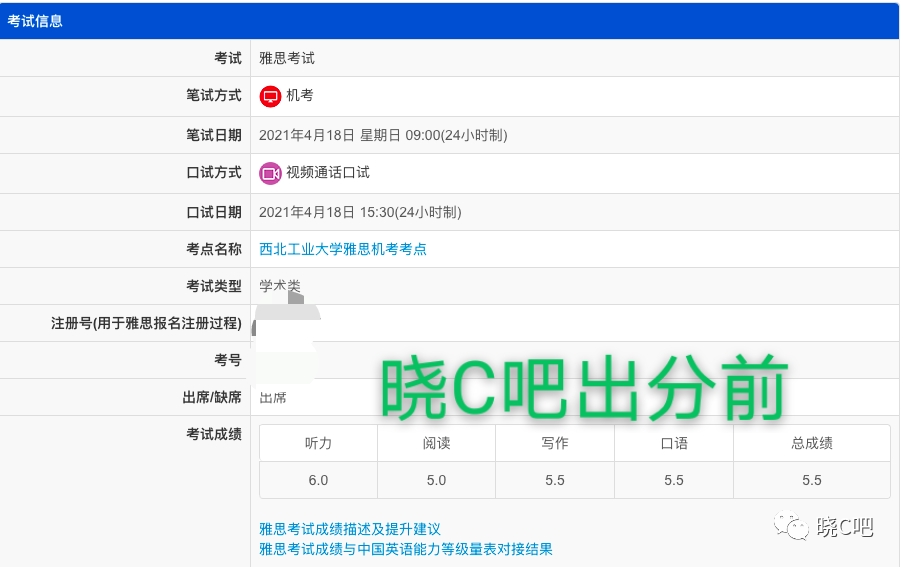Click the purple video call speaking icon

270,173
